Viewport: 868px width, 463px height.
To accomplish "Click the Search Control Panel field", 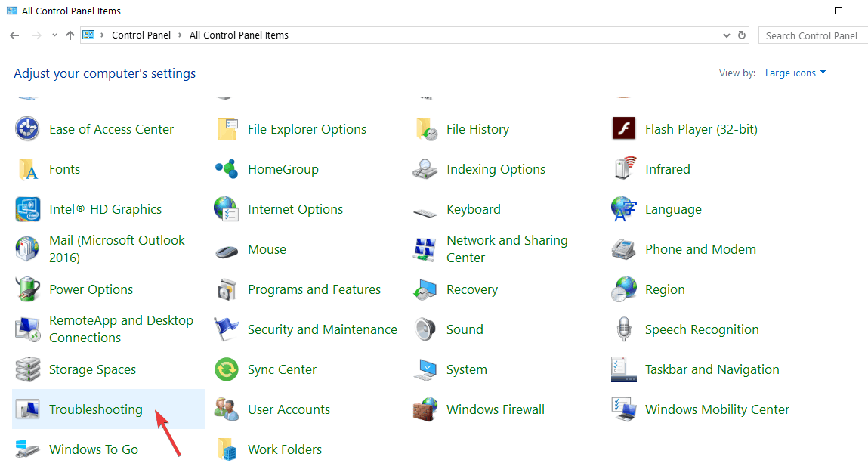I will coord(812,35).
